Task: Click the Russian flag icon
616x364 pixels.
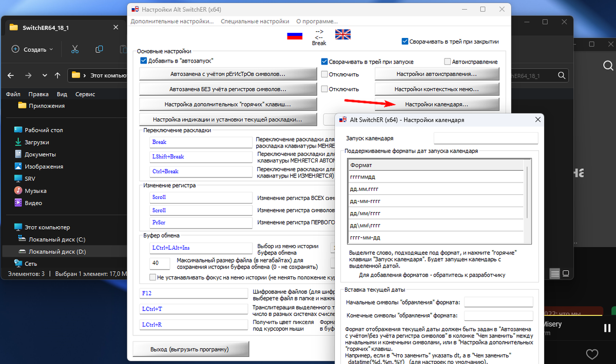Action: (x=294, y=35)
